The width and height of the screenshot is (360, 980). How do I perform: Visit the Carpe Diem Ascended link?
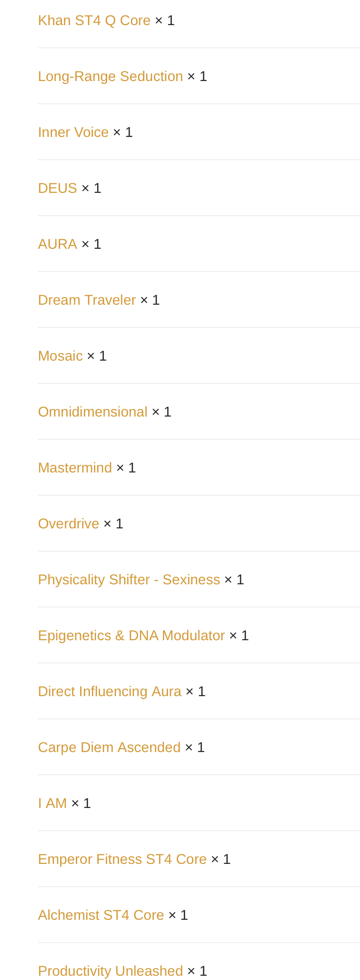tap(109, 747)
